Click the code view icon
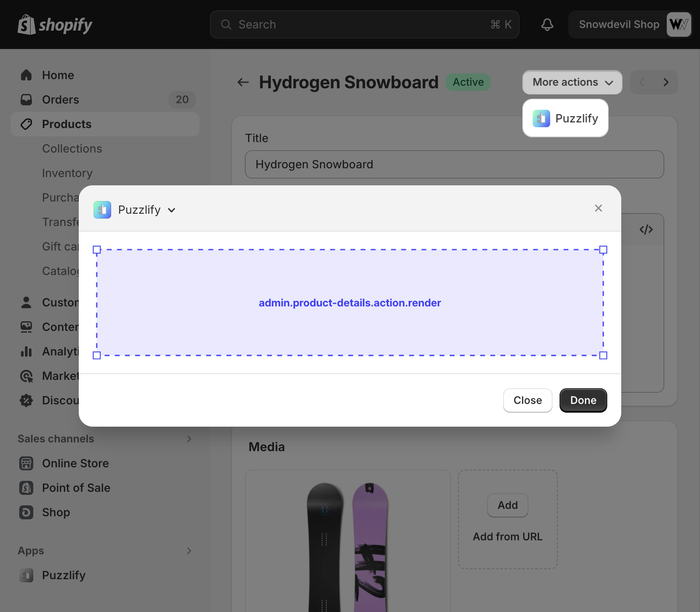 (x=646, y=229)
